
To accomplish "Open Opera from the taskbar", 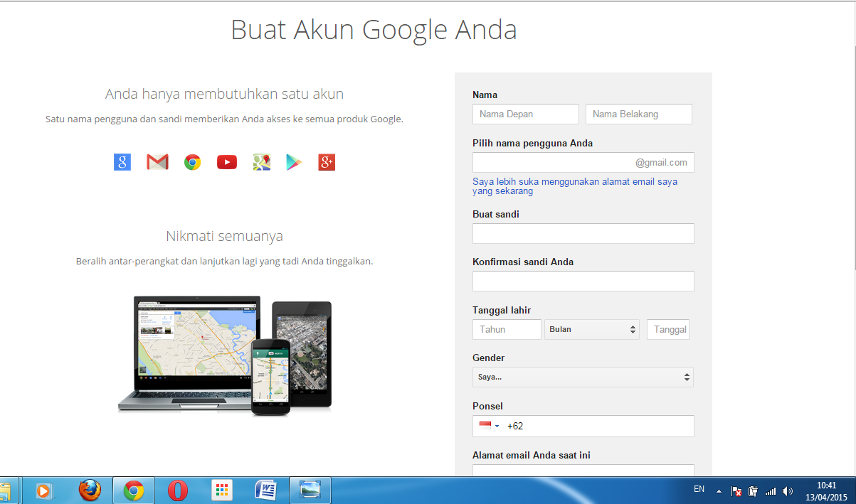I will (178, 490).
